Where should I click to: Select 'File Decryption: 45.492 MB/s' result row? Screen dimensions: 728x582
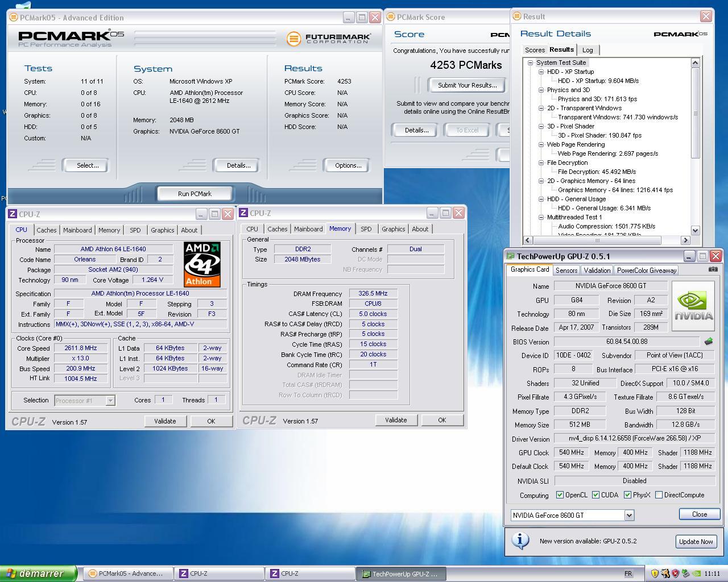click(x=597, y=172)
